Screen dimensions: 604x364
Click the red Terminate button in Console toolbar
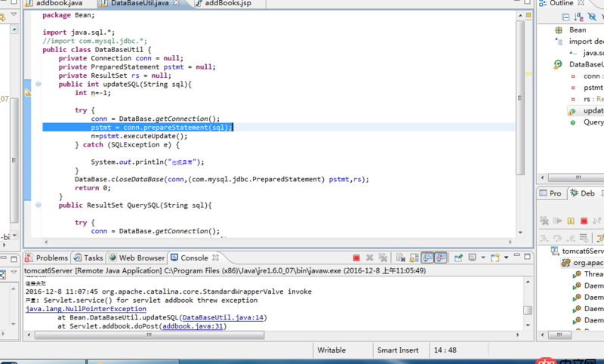356,258
